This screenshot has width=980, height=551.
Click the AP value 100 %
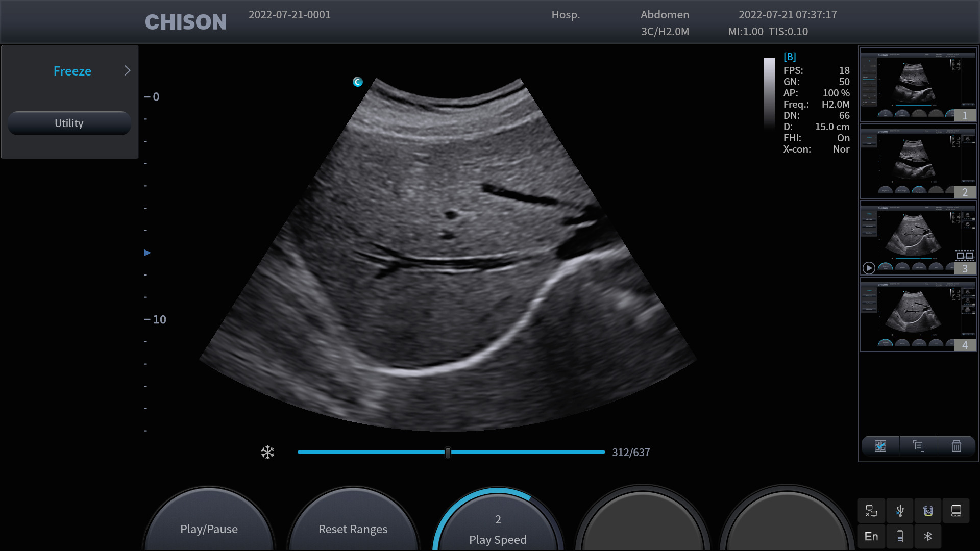tap(836, 93)
